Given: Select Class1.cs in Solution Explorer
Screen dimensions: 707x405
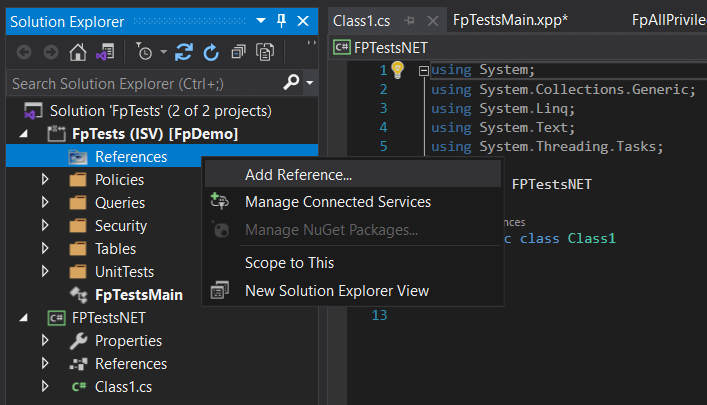Looking at the screenshot, I should [123, 387].
